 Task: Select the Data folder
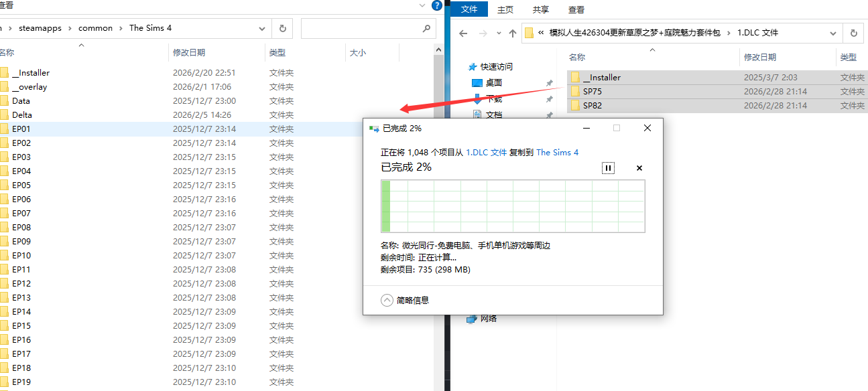[x=21, y=100]
